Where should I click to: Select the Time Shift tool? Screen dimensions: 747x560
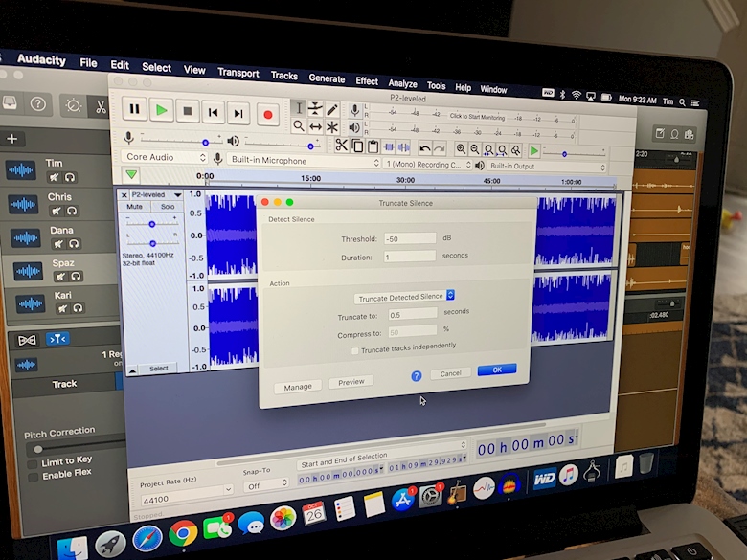coord(315,126)
